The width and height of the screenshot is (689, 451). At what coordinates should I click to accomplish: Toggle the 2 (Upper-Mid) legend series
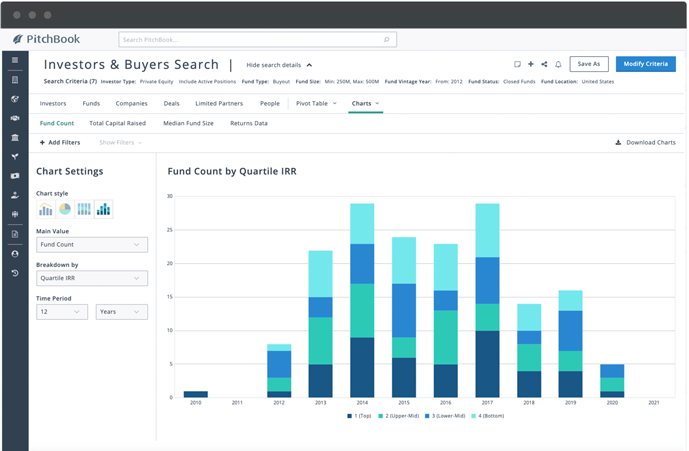point(399,416)
